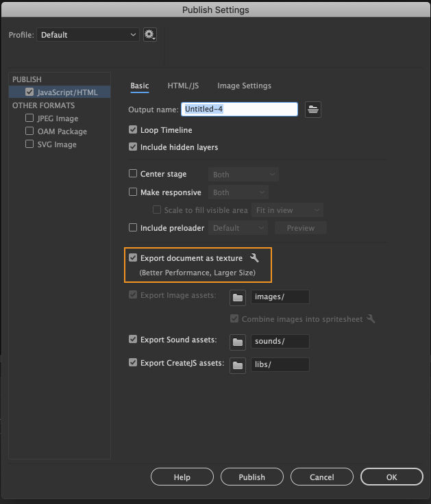
Task: Click the output name browse folder icon
Action: tap(313, 110)
